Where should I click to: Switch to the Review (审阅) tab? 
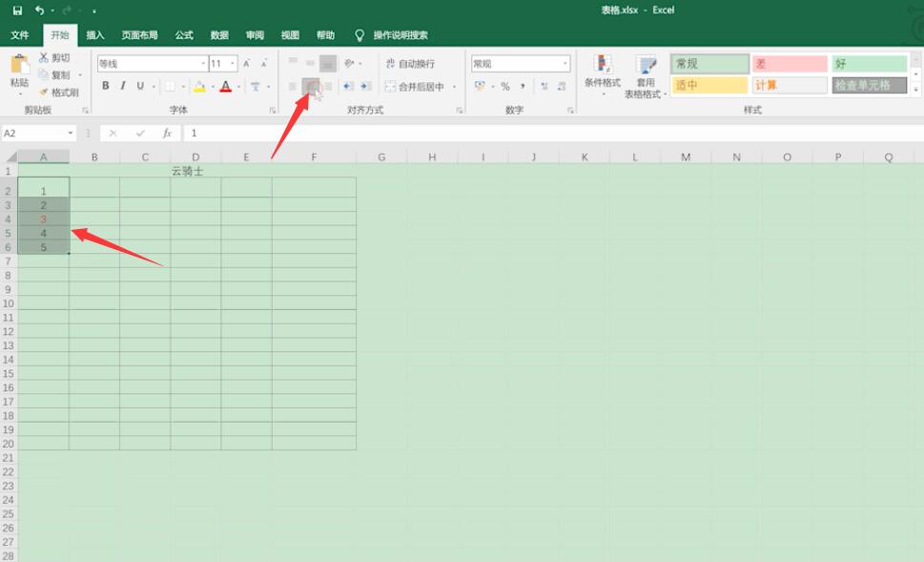[255, 35]
